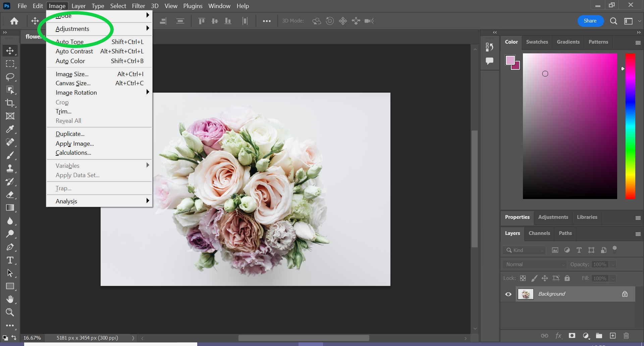Toggle the Background layer lock icon

(x=625, y=294)
